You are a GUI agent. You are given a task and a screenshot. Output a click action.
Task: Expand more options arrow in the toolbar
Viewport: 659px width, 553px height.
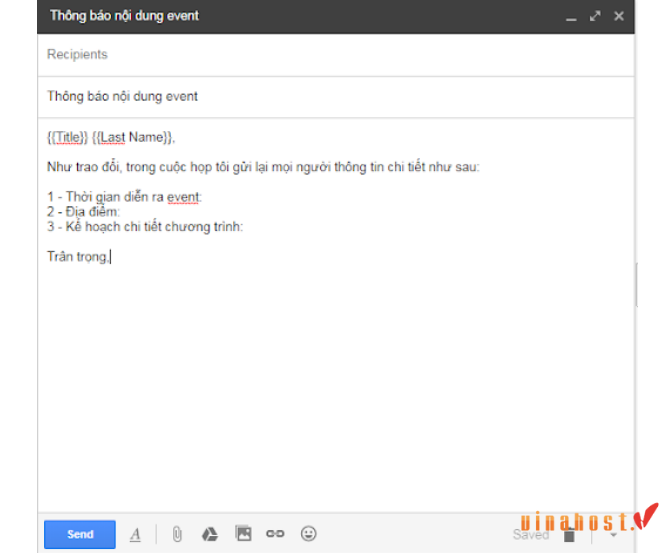(613, 535)
